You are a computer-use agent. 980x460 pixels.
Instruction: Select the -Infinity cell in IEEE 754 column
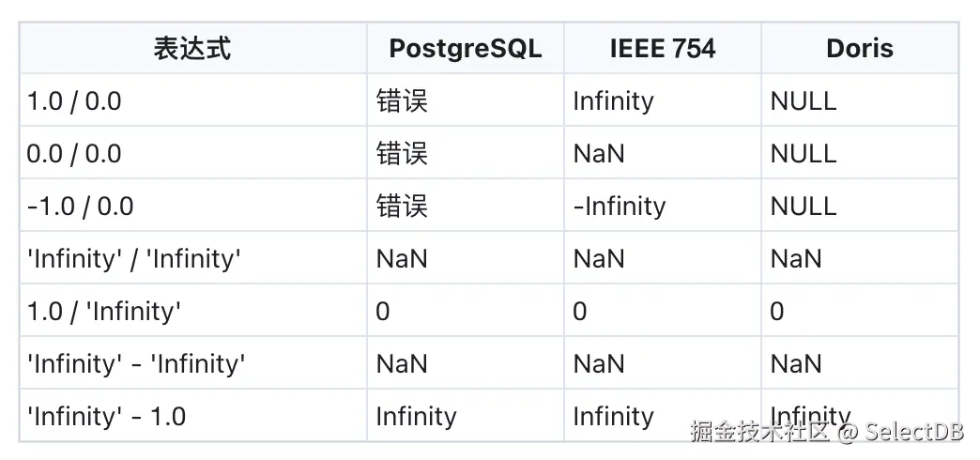click(x=619, y=207)
